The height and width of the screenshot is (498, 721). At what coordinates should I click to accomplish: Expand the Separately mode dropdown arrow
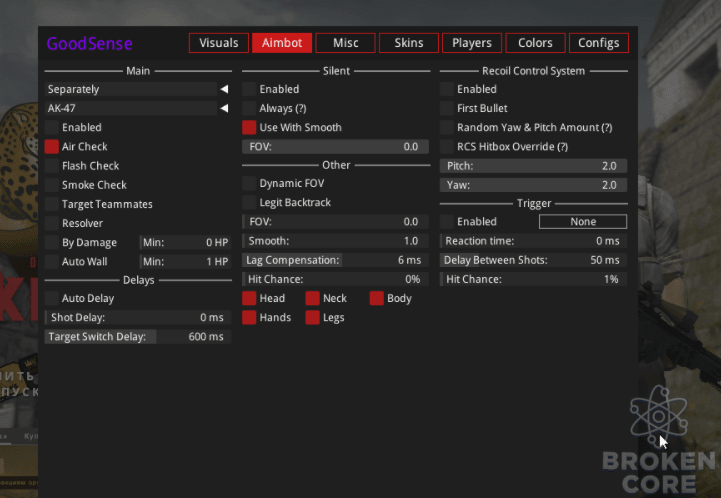224,89
